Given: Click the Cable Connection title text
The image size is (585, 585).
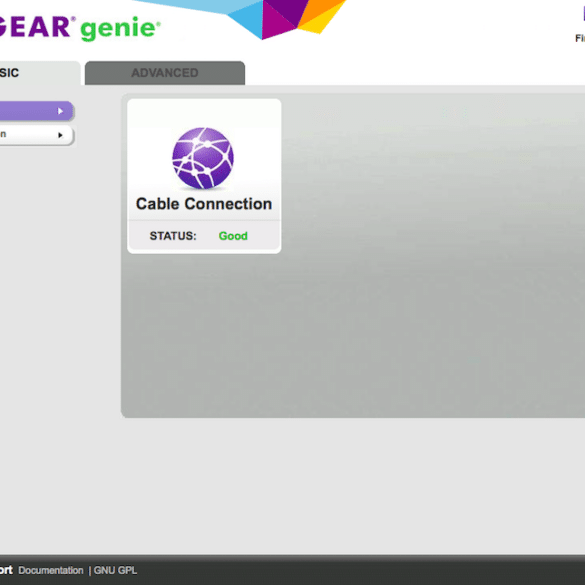Looking at the screenshot, I should coord(204,204).
